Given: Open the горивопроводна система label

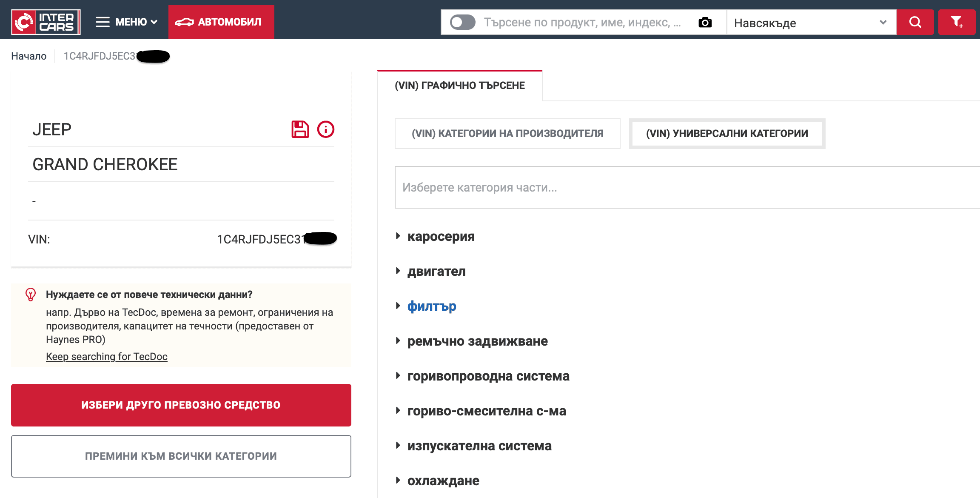Looking at the screenshot, I should point(488,376).
